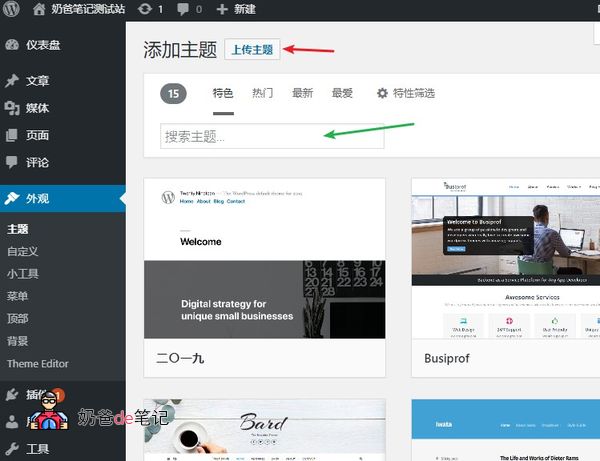The image size is (600, 461).
Task: Click the 搜索主题 search field
Action: coord(272,136)
